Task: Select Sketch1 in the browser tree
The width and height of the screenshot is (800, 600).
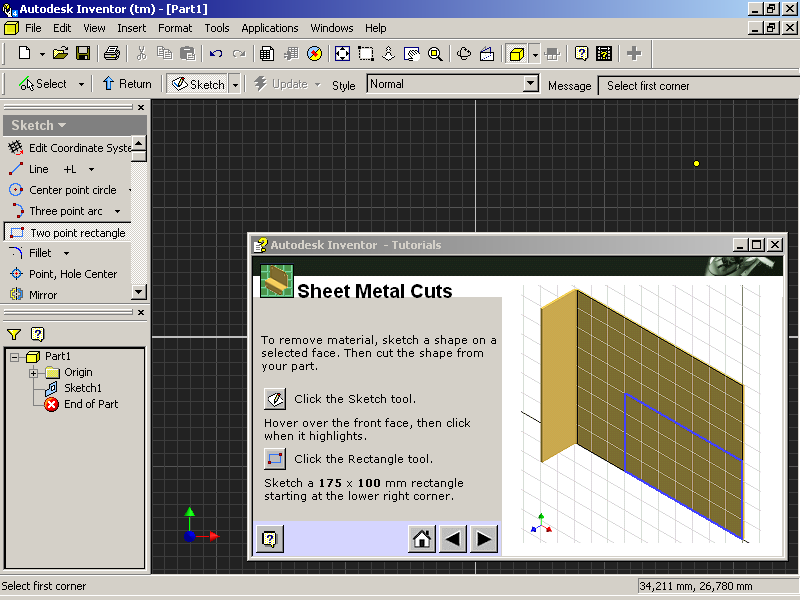Action: click(83, 388)
